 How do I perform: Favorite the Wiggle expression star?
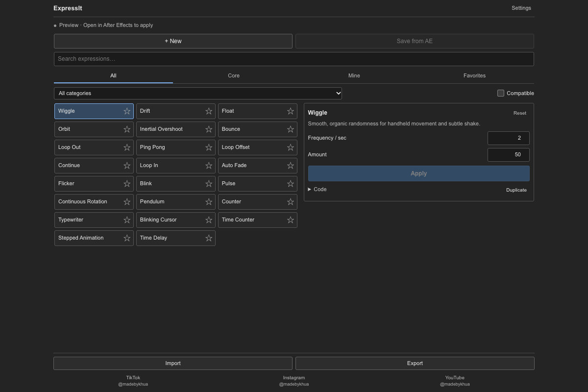click(127, 111)
